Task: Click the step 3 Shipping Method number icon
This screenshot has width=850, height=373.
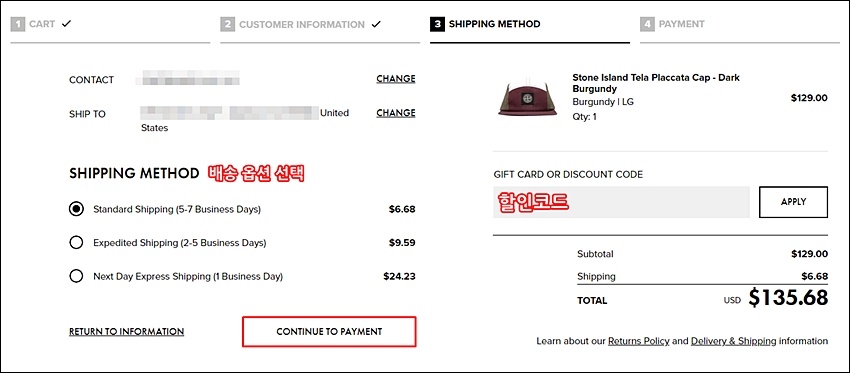Action: pyautogui.click(x=437, y=24)
